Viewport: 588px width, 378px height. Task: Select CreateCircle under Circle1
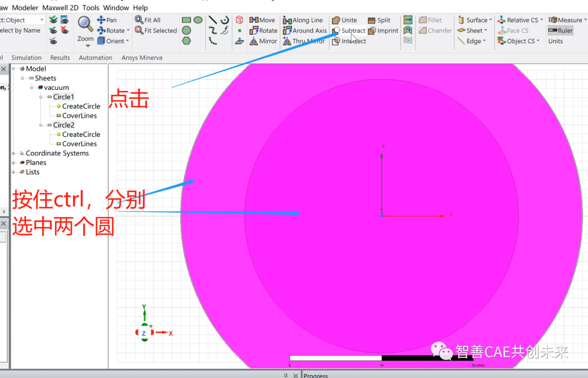[x=81, y=106]
